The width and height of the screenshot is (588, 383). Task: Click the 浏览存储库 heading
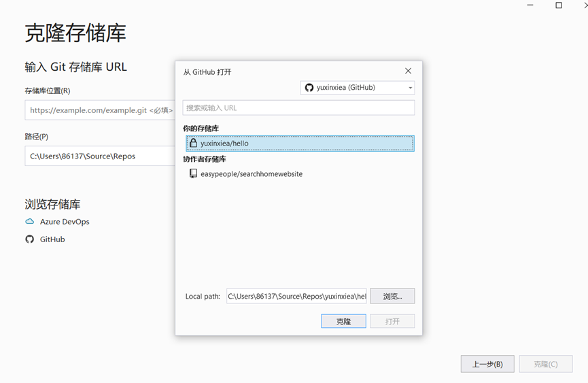pyautogui.click(x=52, y=204)
